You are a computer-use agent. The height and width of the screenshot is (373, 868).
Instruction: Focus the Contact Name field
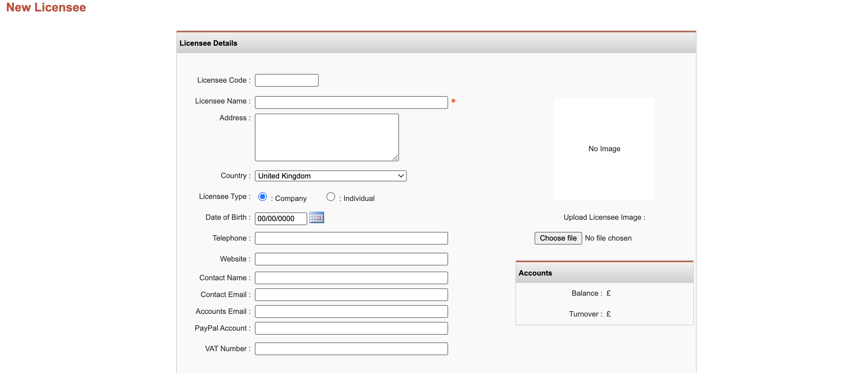351,278
